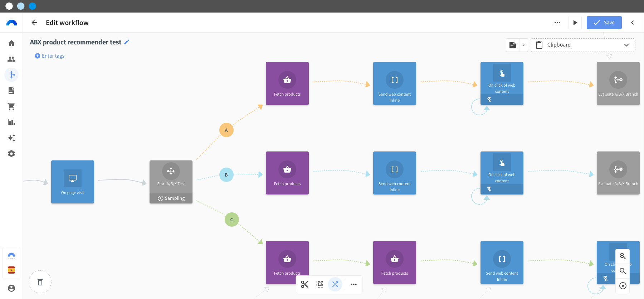Click the app logo at top left
644x299 pixels.
click(11, 23)
